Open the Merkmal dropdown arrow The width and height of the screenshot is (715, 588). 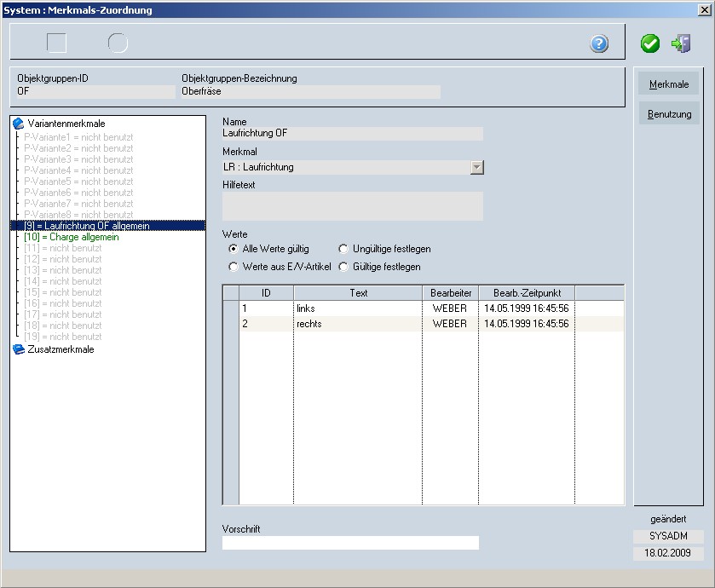pos(476,167)
